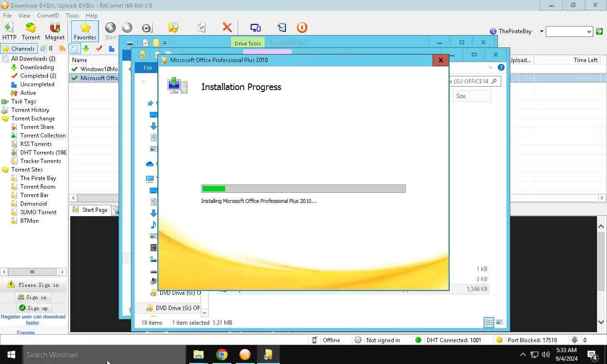The image size is (607, 364).
Task: Click the green down arrow filter icon
Action: point(86,48)
